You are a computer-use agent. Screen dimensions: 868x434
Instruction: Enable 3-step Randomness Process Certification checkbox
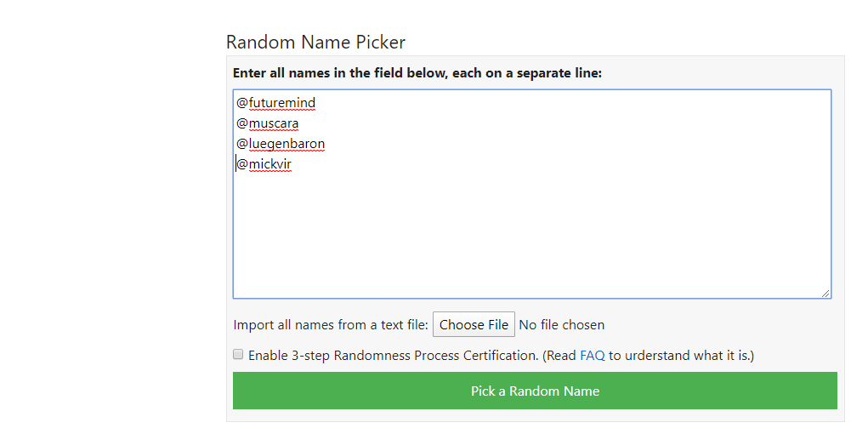click(239, 355)
